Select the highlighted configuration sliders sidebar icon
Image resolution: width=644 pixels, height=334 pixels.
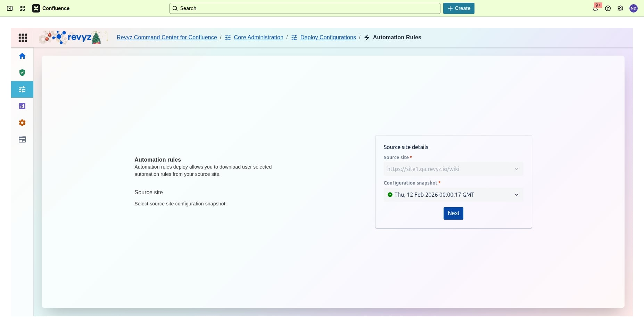pyautogui.click(x=22, y=89)
